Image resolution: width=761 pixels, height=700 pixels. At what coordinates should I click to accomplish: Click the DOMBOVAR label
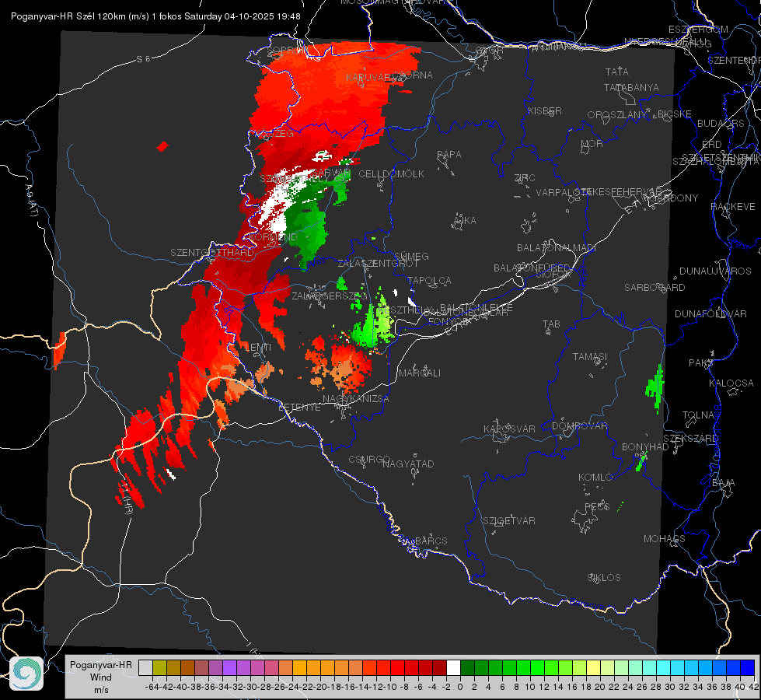coord(579,426)
